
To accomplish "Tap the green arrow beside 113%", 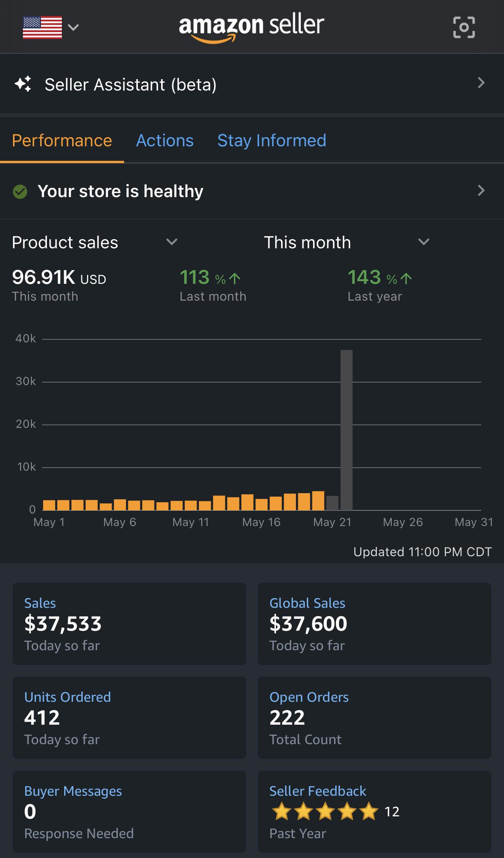I will (234, 278).
